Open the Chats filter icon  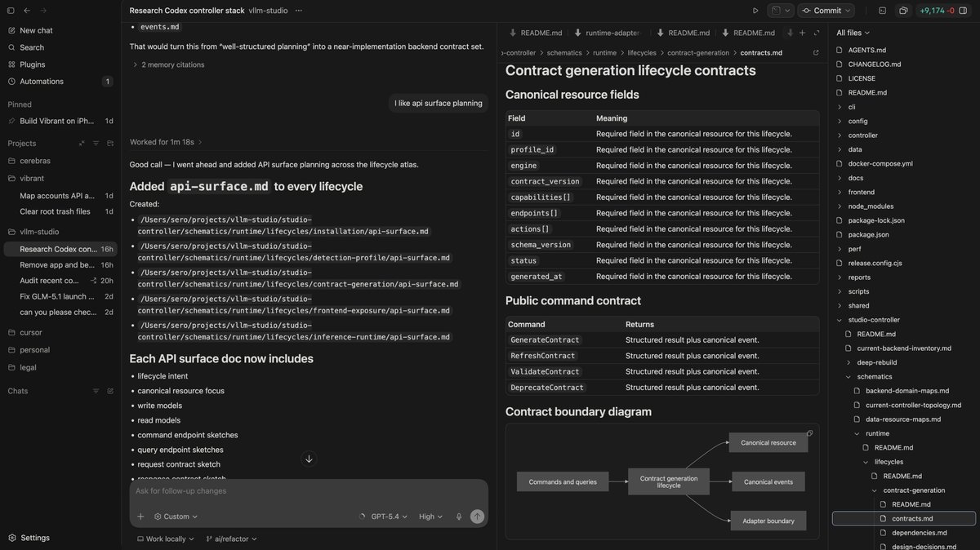(95, 391)
